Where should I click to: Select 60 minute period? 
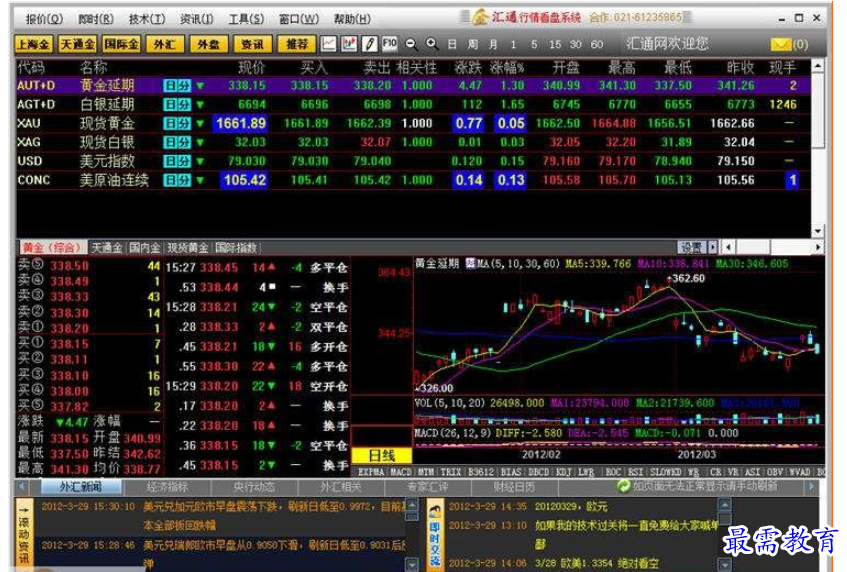coord(596,44)
